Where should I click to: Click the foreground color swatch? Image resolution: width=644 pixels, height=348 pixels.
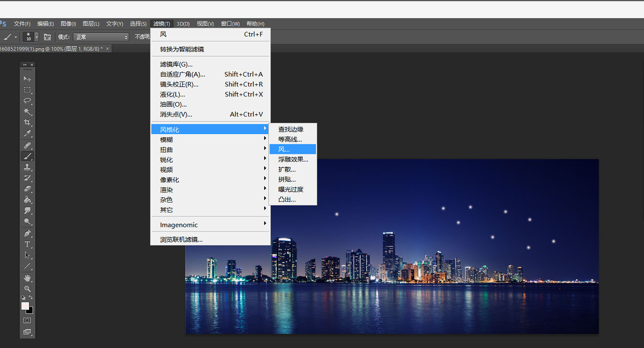25,306
